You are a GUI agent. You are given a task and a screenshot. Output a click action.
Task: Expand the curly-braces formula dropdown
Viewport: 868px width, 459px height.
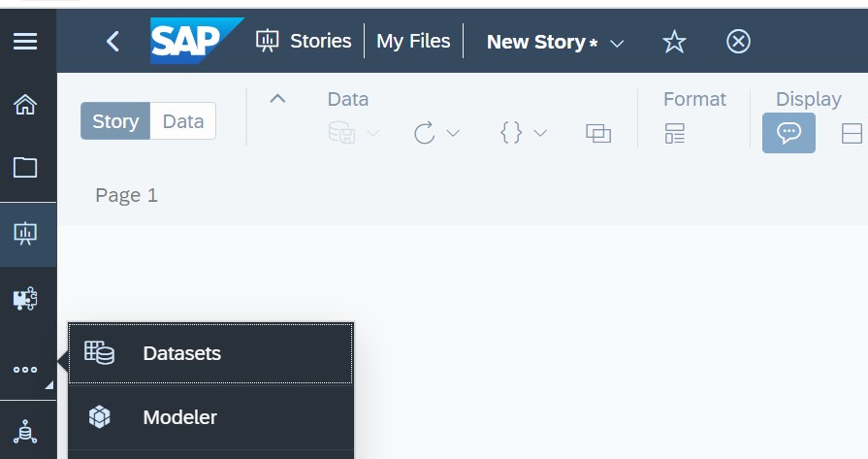[x=540, y=133]
